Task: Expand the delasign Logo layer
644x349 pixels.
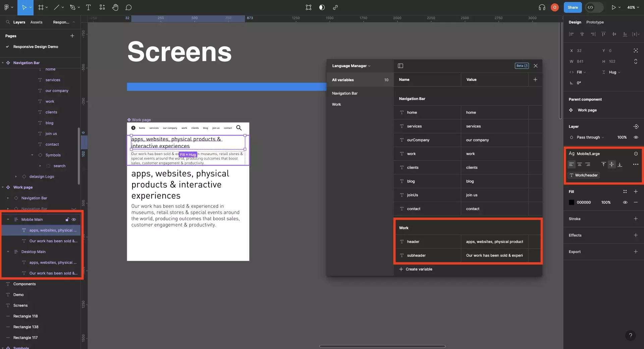Action: tap(16, 177)
